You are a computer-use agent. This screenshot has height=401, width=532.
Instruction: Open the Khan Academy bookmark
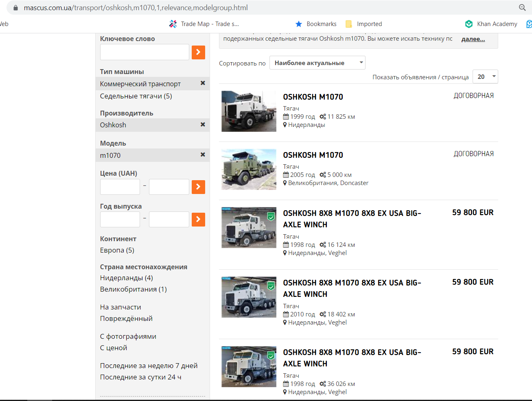(491, 24)
